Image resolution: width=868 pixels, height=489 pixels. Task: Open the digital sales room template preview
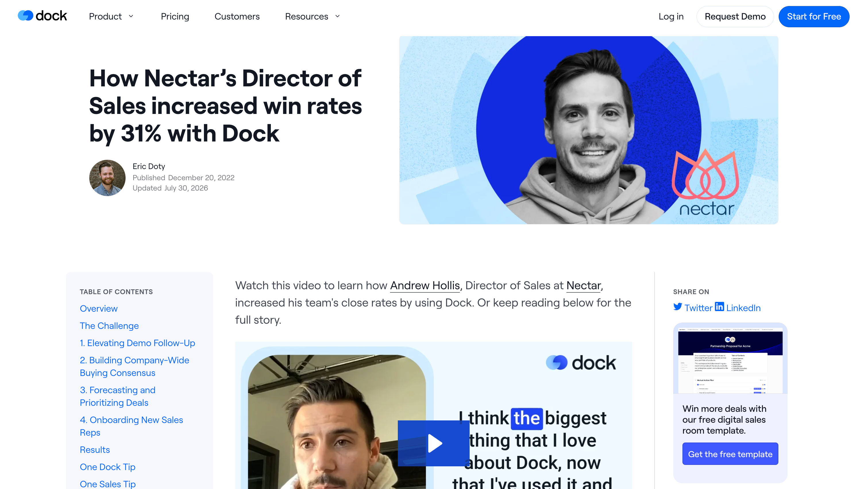click(x=730, y=358)
